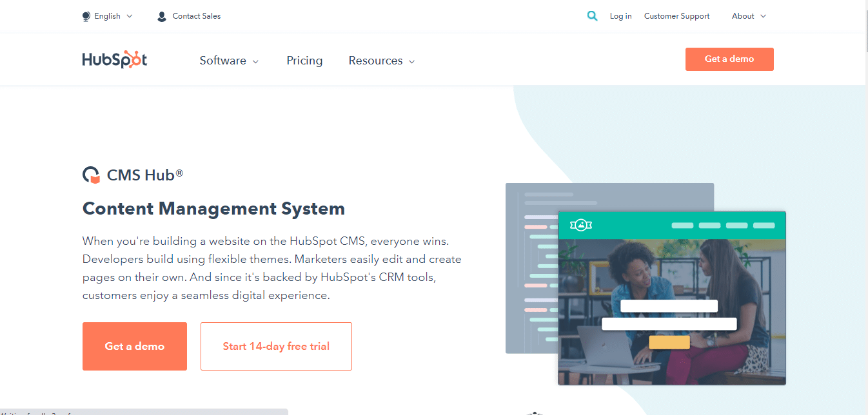Click the CMS Hub® title text

(145, 175)
